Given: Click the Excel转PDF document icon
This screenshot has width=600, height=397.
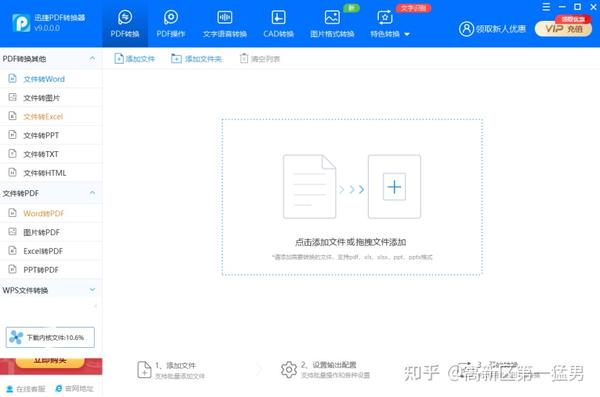Looking at the screenshot, I should (x=13, y=250).
